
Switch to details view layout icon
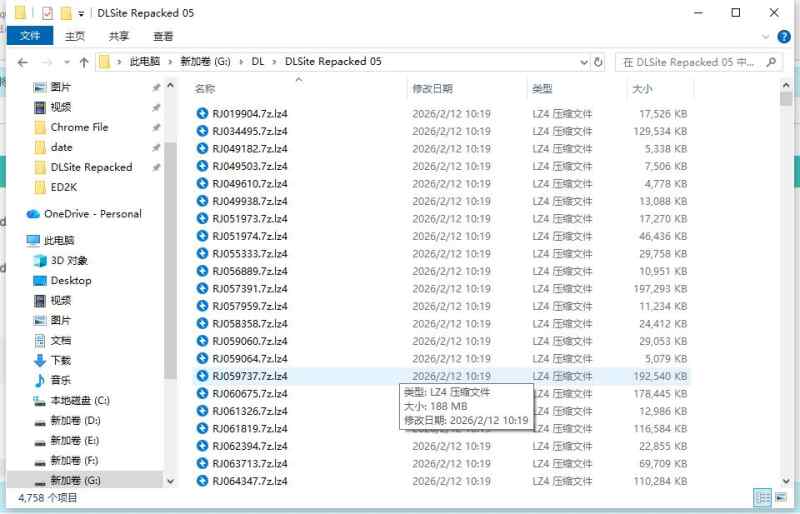(x=762, y=497)
